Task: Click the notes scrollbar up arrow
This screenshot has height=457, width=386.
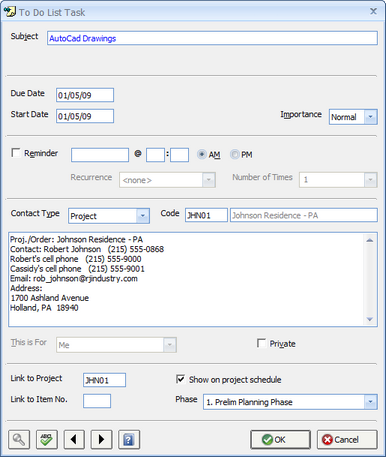Action: tap(370, 240)
